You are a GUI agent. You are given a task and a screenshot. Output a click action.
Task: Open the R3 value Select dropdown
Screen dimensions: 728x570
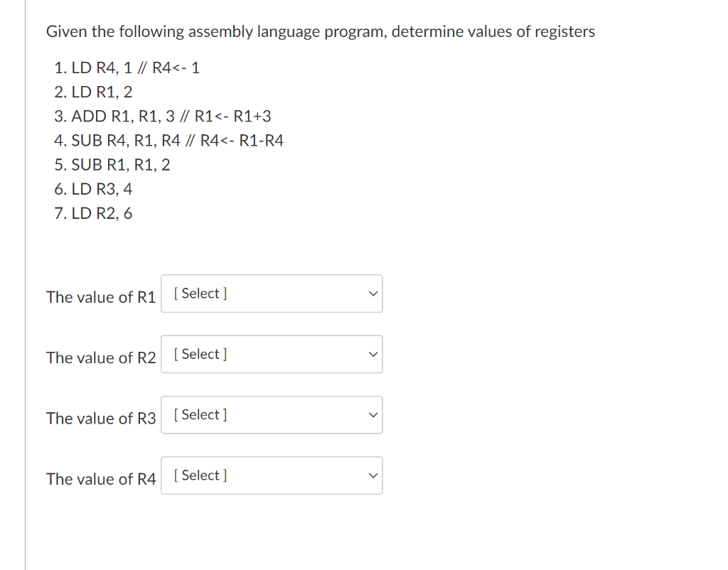272,415
